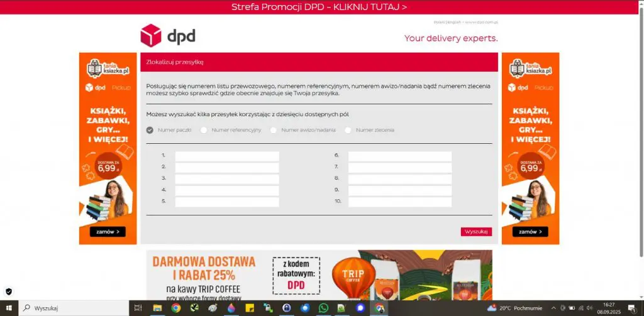Open the volume control in the system tray
This screenshot has height=316, width=644.
coord(590,308)
